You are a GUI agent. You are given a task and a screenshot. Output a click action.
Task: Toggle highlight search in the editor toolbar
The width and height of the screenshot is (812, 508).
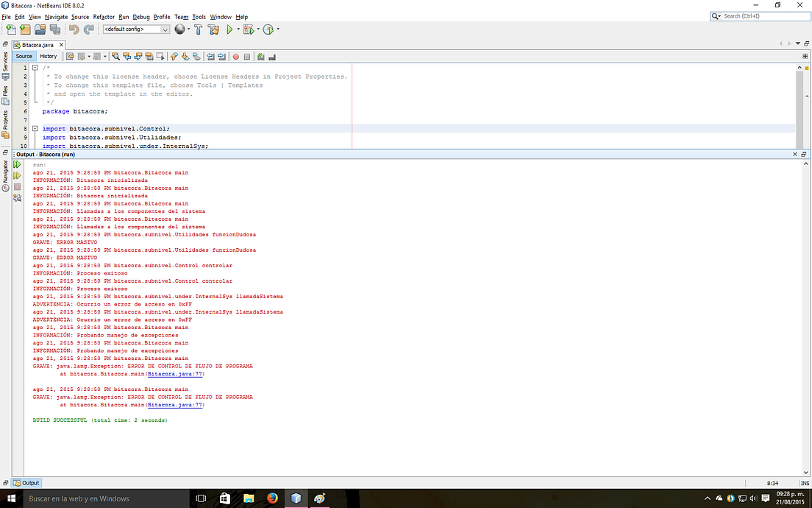coord(149,57)
